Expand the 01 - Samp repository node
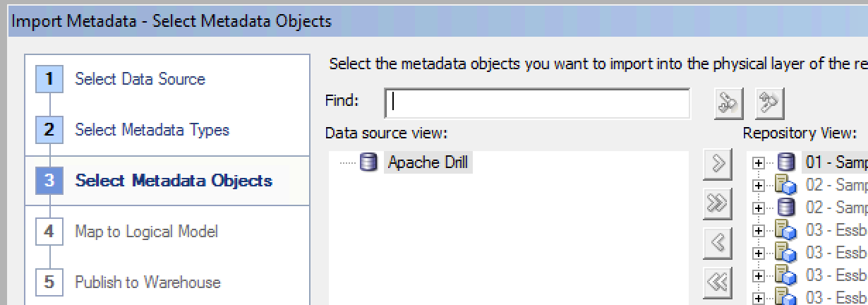Screen dimensions: 868x305 coord(759,163)
